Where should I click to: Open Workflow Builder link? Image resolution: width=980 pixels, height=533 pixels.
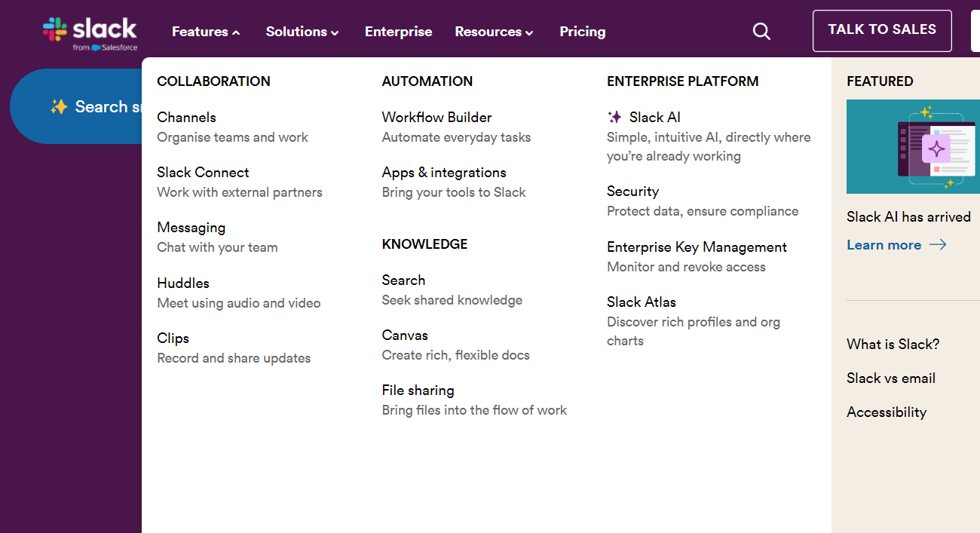[x=436, y=117]
